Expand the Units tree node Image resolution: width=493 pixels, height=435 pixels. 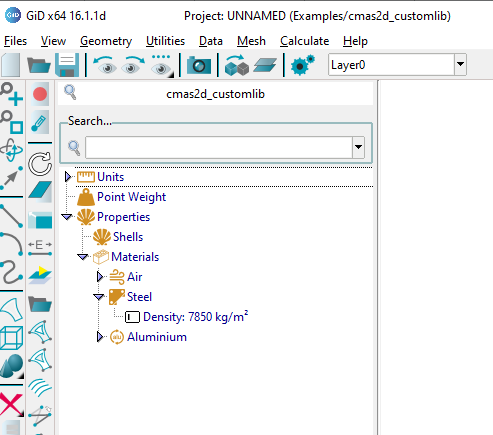pyautogui.click(x=68, y=177)
